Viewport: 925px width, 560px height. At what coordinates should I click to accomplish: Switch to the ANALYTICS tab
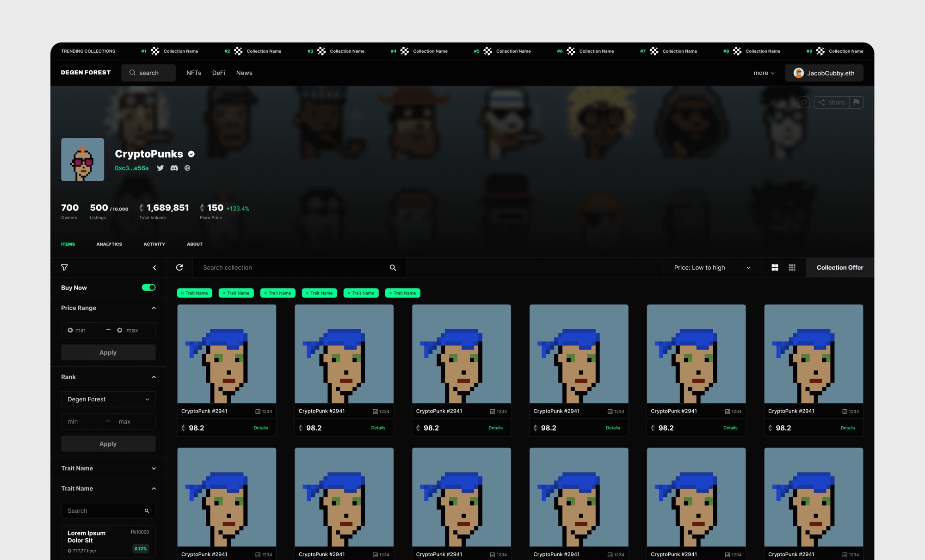[109, 244]
